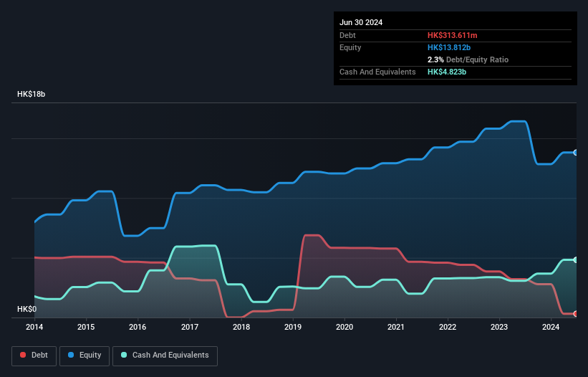
Task: Click the blue Equity legend dot
Action: 71,355
